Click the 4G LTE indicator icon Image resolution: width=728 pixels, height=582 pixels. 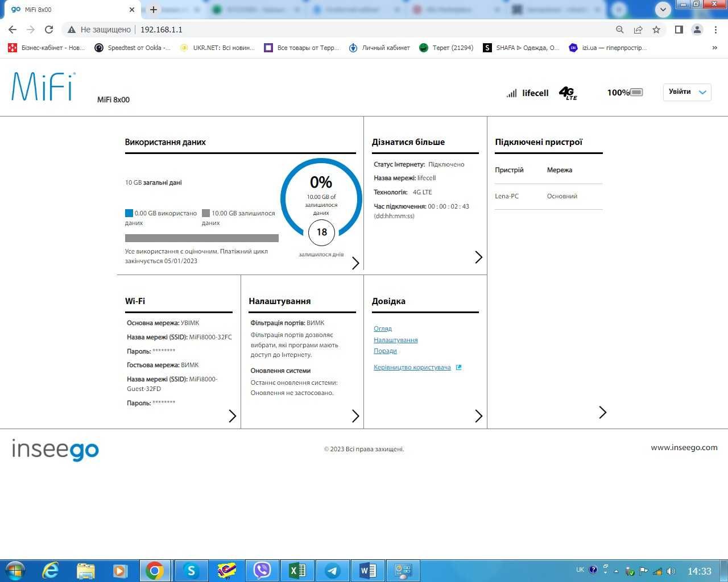(568, 93)
